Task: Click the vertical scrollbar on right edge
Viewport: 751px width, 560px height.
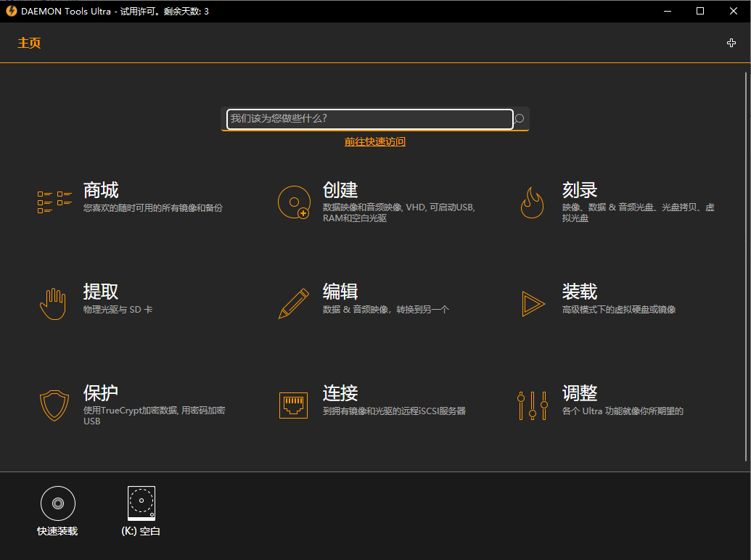Action: [746, 267]
